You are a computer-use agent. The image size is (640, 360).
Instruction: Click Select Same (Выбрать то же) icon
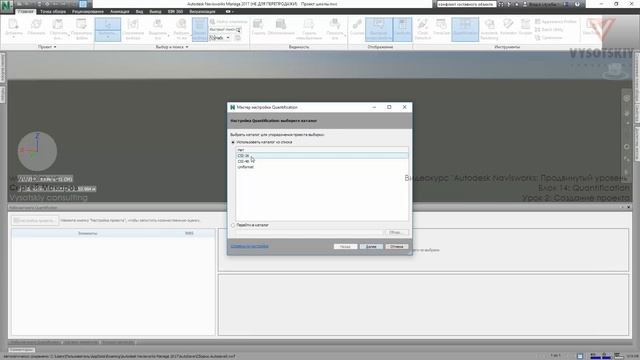tap(181, 25)
